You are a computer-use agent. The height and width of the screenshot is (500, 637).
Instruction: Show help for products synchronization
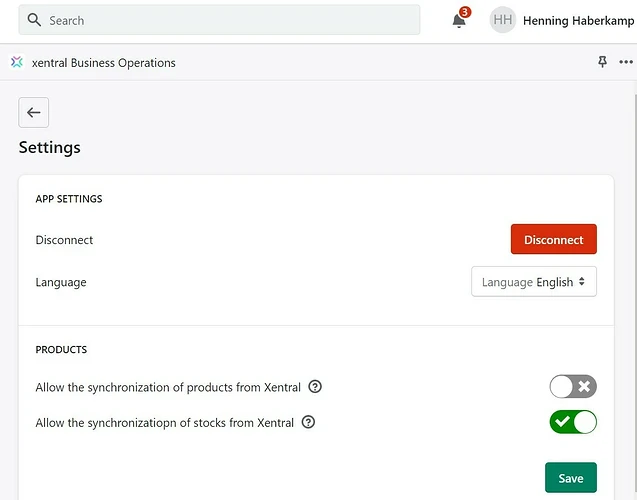[x=315, y=386]
